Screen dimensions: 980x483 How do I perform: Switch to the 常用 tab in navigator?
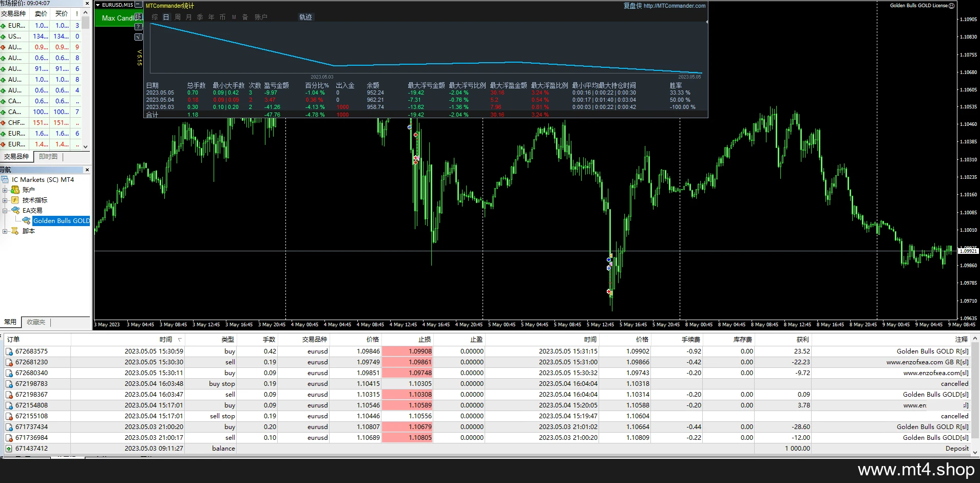point(10,322)
